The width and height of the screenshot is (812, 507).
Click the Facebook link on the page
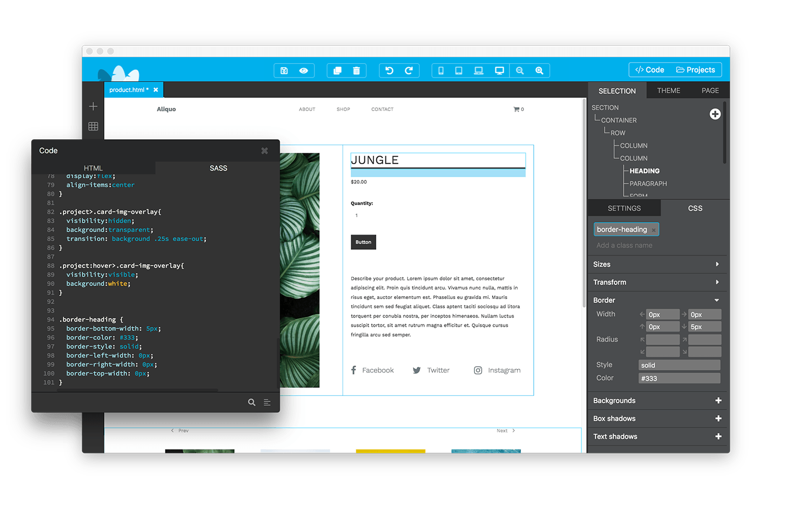point(372,370)
